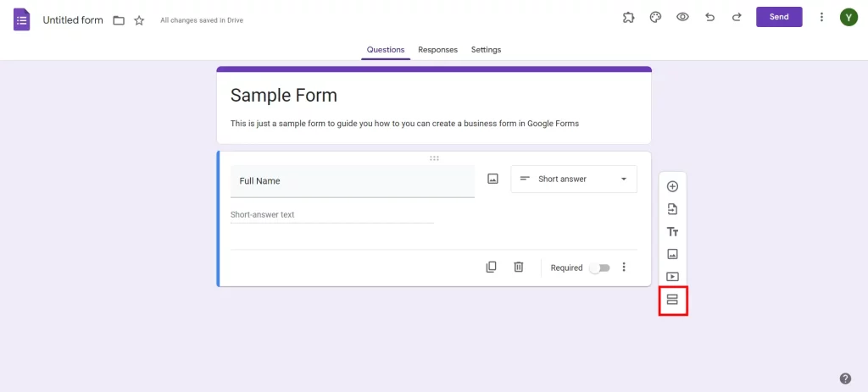
Task: Add video from side toolbar
Action: click(x=672, y=277)
